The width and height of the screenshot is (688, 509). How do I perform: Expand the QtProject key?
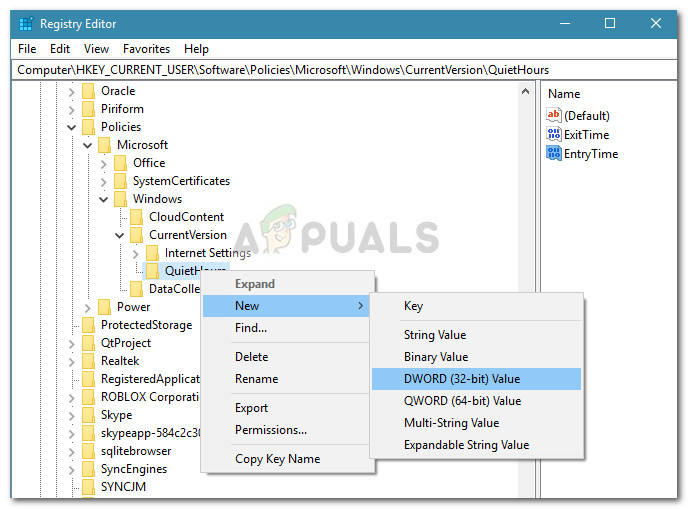(72, 344)
